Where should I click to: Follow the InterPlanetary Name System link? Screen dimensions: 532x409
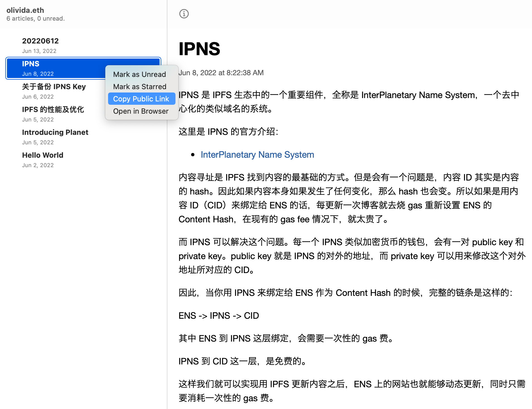257,155
